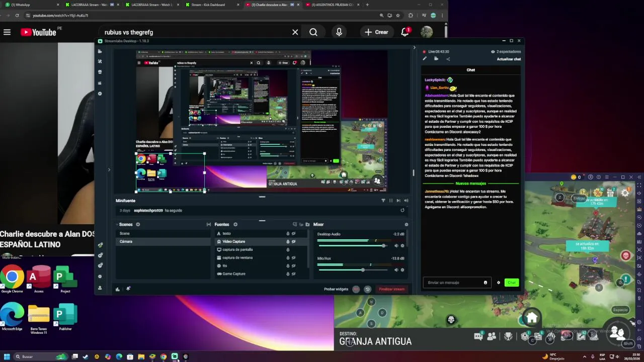Image resolution: width=644 pixels, height=362 pixels.
Task: Filter Minifuente events with funnel icon
Action: tap(383, 201)
